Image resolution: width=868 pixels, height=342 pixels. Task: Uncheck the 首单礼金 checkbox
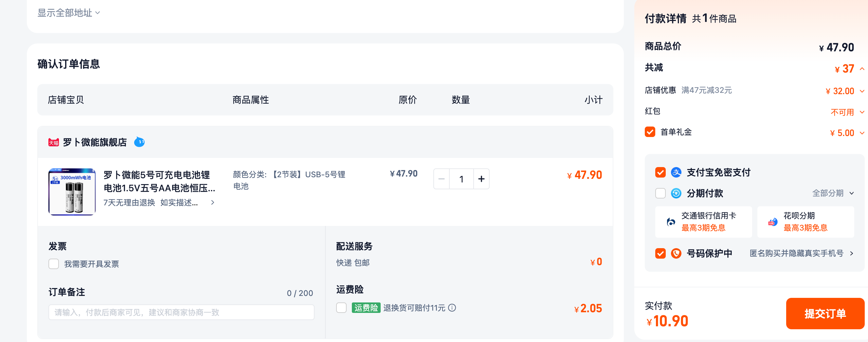[650, 132]
